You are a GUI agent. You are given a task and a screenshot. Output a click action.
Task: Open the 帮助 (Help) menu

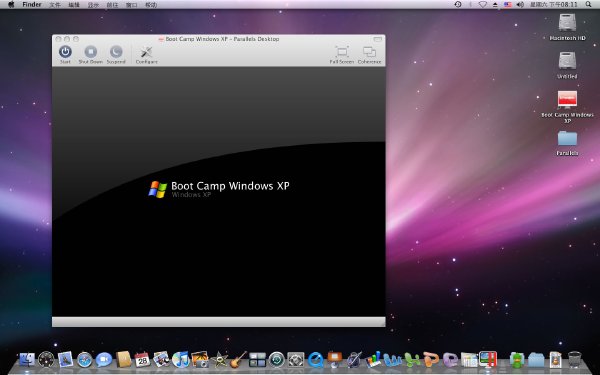click(151, 5)
